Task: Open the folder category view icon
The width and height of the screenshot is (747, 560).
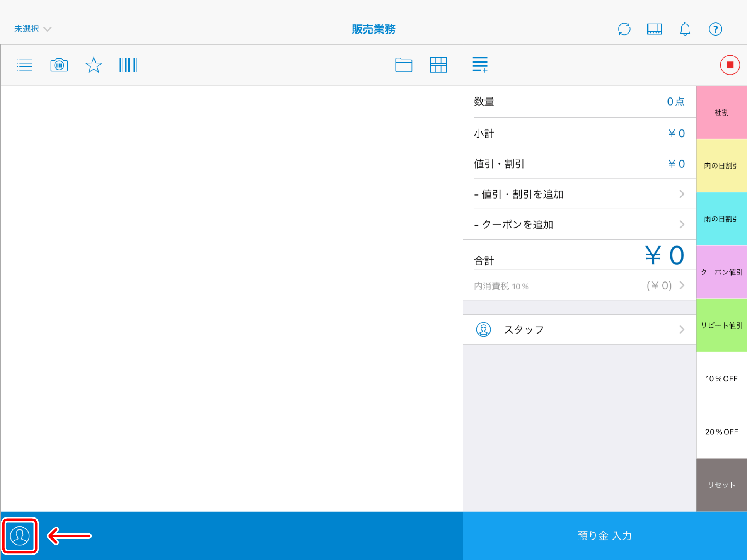Action: pyautogui.click(x=403, y=65)
